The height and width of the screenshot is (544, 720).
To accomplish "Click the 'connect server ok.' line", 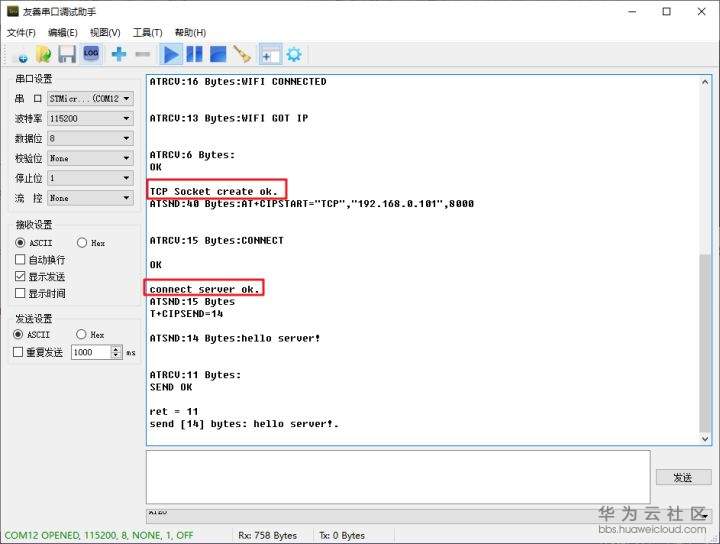I will [204, 289].
